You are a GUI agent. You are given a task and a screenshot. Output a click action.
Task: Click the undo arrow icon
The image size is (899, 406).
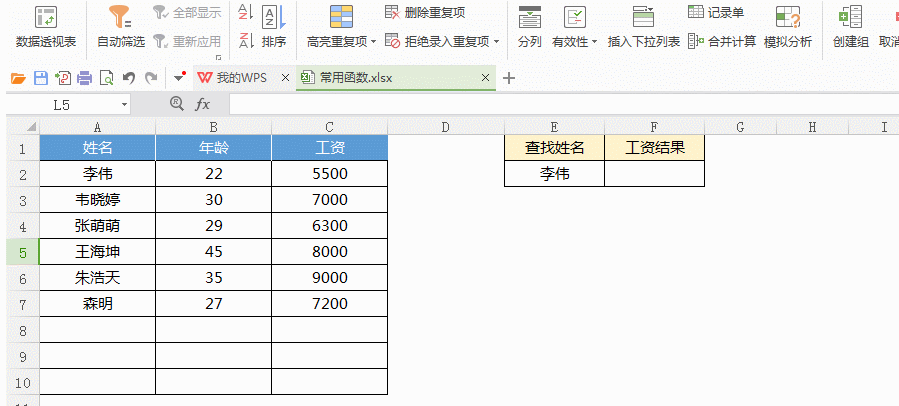(128, 78)
